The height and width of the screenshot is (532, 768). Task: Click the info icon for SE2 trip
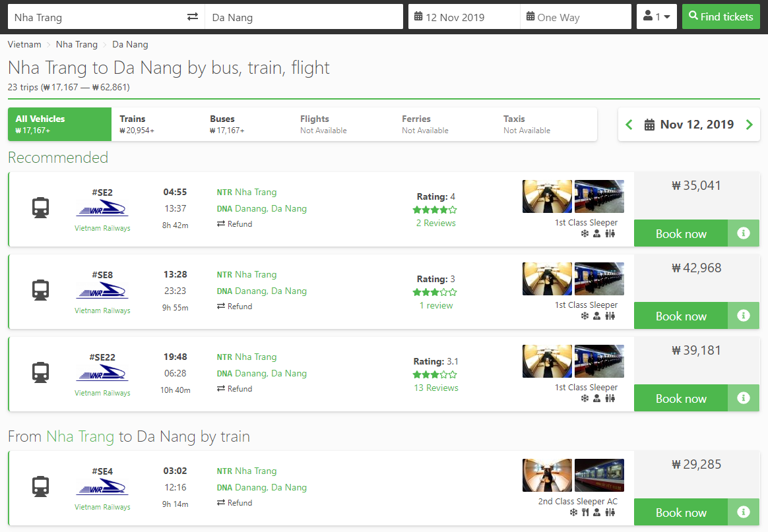[x=744, y=233]
